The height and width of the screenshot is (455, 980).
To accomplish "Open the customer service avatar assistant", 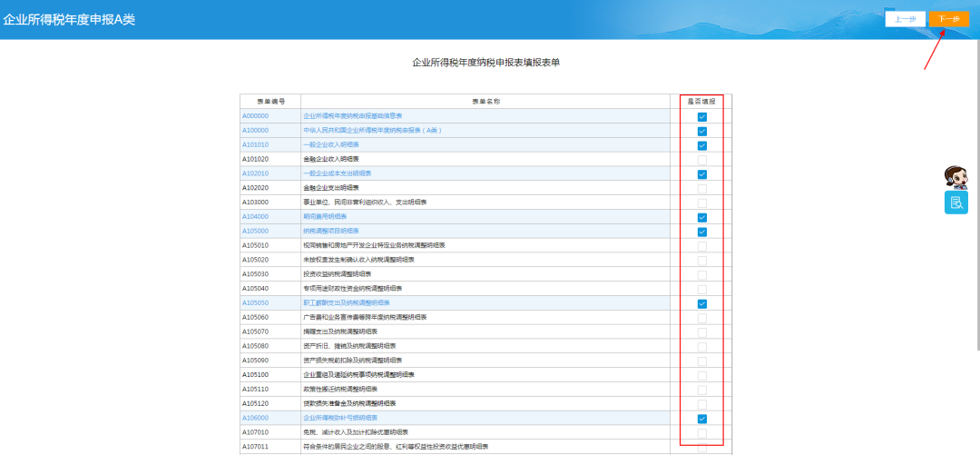I will pyautogui.click(x=955, y=176).
